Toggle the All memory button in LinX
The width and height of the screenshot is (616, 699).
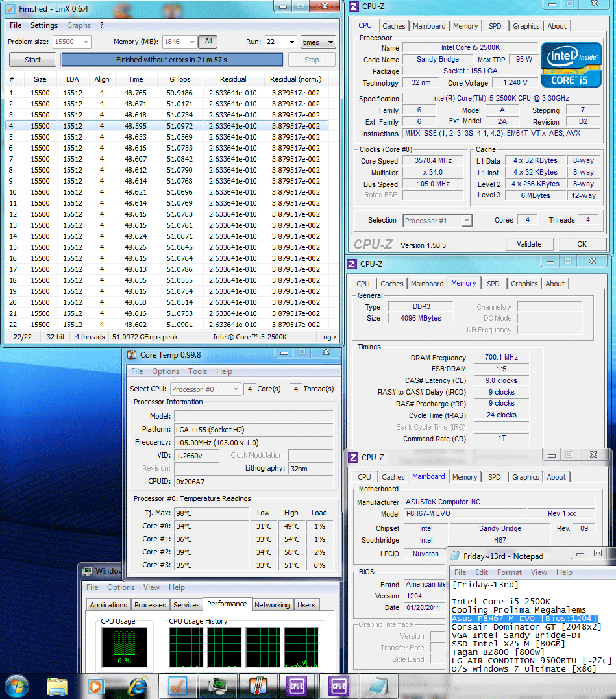[x=208, y=42]
